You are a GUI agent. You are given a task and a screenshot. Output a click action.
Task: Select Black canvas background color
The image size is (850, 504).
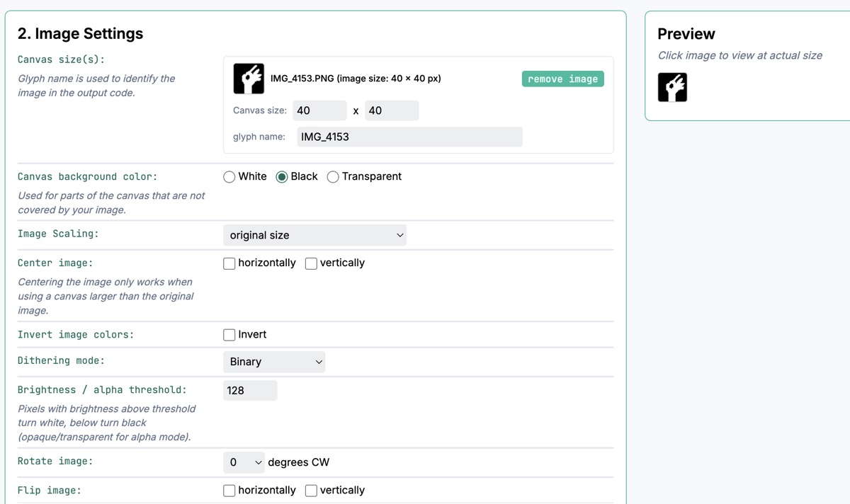[x=282, y=177]
